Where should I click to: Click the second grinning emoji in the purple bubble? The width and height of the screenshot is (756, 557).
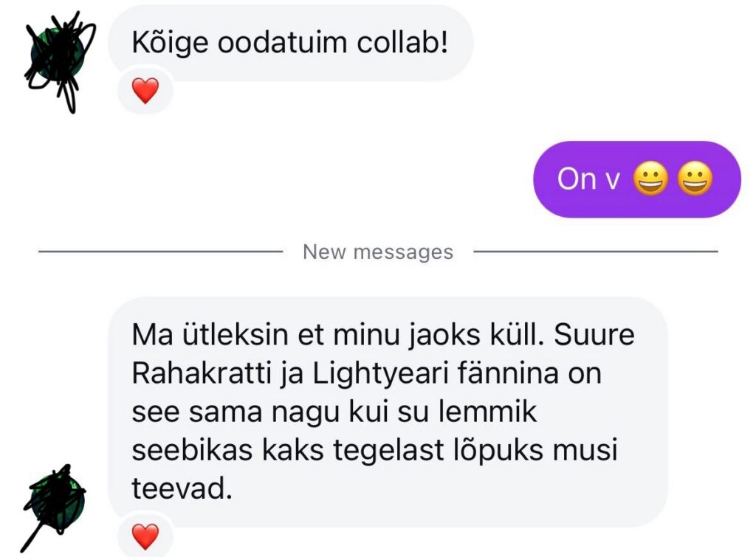point(695,179)
